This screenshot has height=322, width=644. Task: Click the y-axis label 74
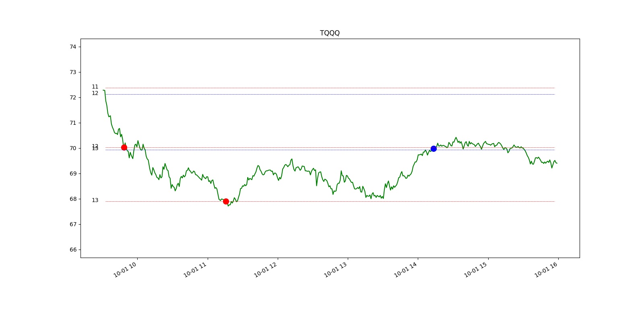73,47
